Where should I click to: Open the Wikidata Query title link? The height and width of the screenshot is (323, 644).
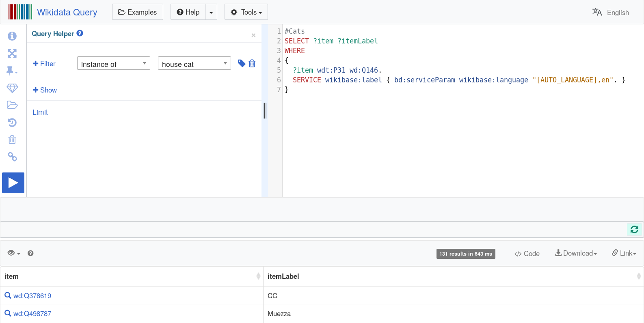point(67,12)
